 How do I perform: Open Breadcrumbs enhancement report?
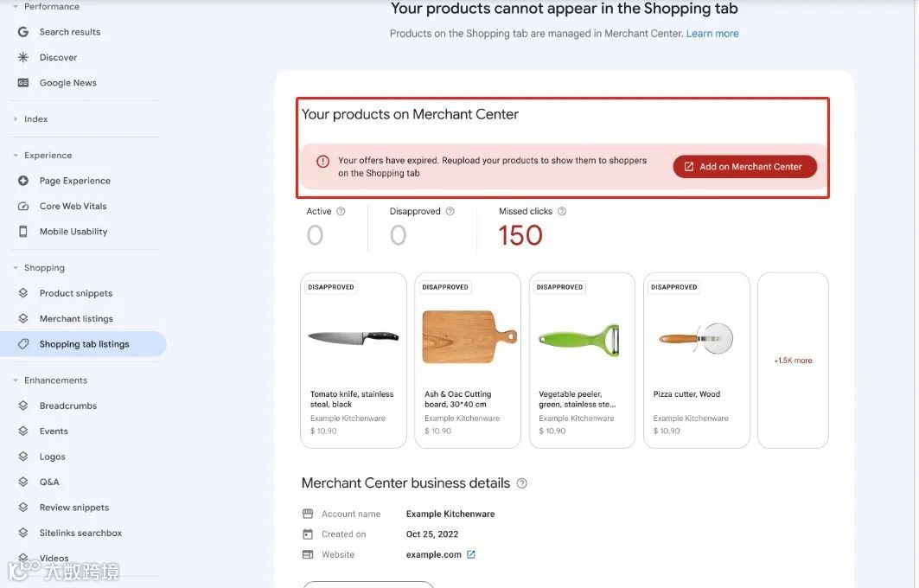pos(68,405)
